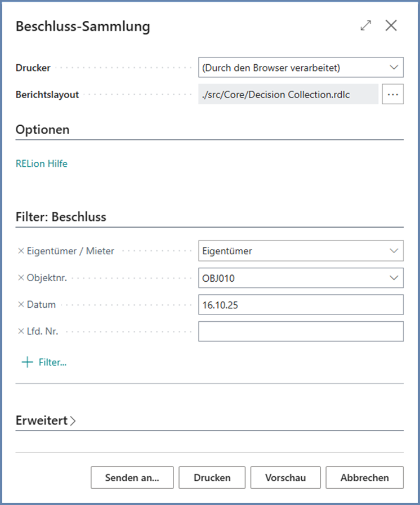Focus the Lfd. Nr. input field
This screenshot has height=505, width=420.
click(x=301, y=331)
